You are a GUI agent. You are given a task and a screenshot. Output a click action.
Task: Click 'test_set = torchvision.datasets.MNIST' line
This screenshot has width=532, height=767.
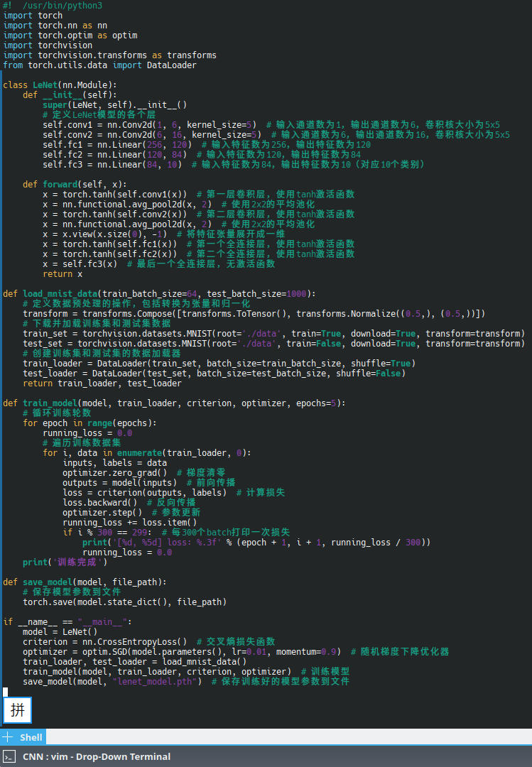pyautogui.click(x=273, y=344)
